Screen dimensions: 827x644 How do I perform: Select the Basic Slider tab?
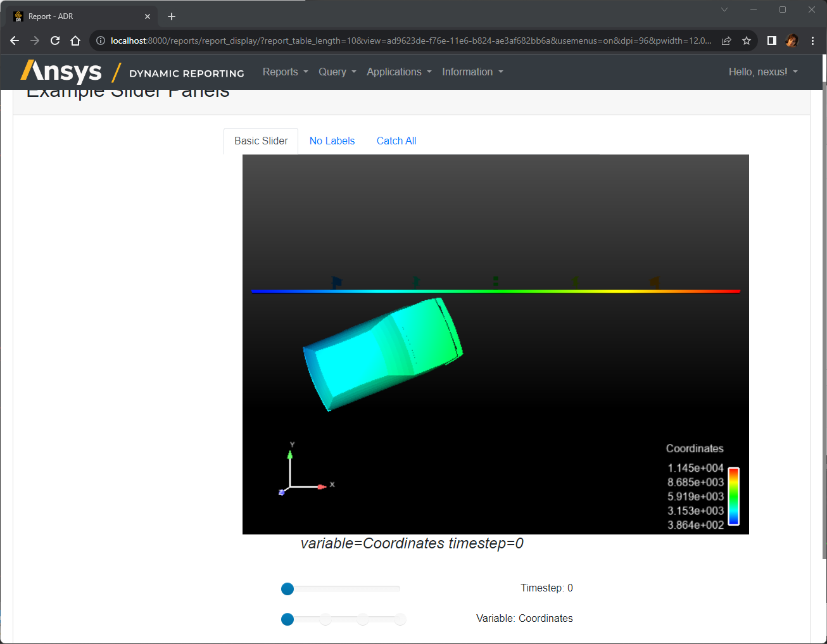pos(261,141)
